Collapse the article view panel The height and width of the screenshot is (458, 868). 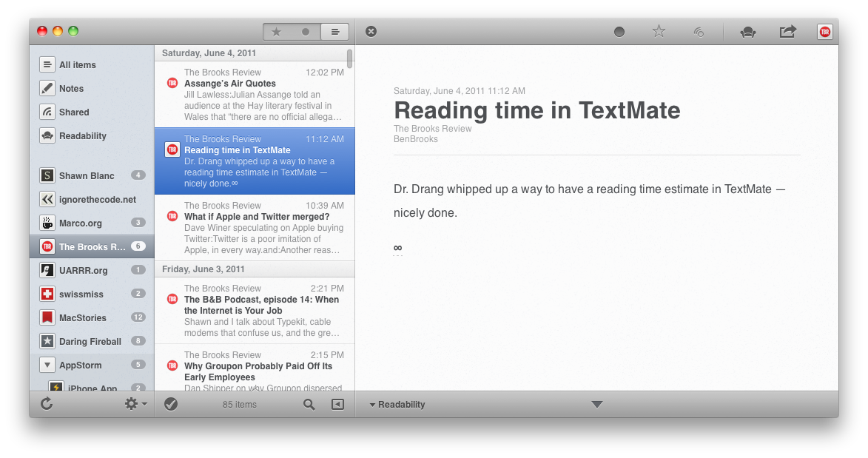[x=337, y=405]
